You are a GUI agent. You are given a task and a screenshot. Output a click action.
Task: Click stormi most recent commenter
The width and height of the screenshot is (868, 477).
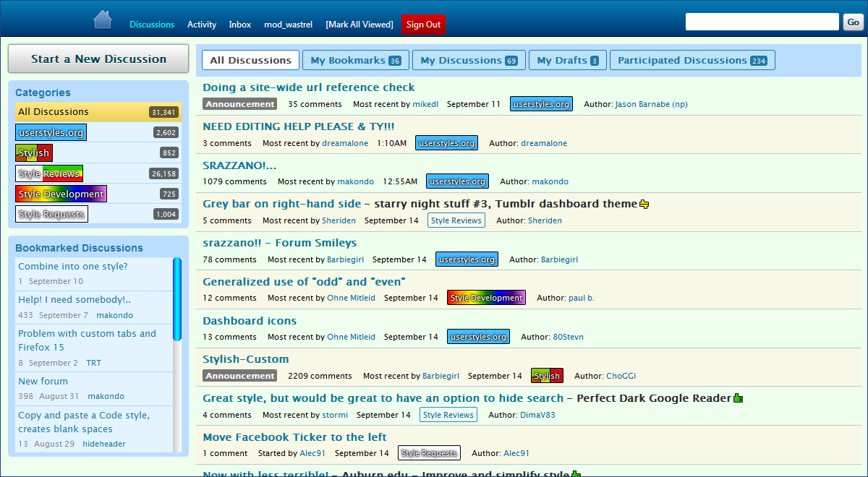pos(335,415)
